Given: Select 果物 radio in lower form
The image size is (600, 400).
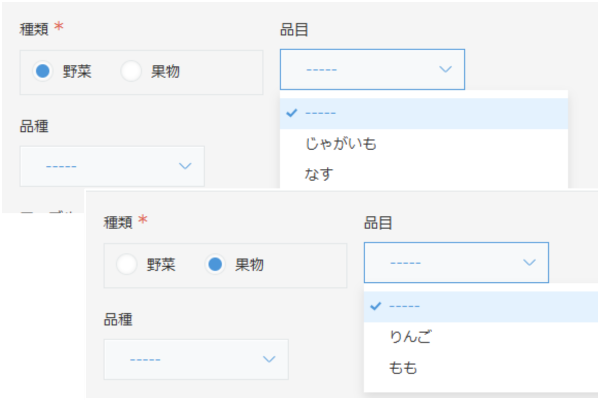Looking at the screenshot, I should 215,264.
